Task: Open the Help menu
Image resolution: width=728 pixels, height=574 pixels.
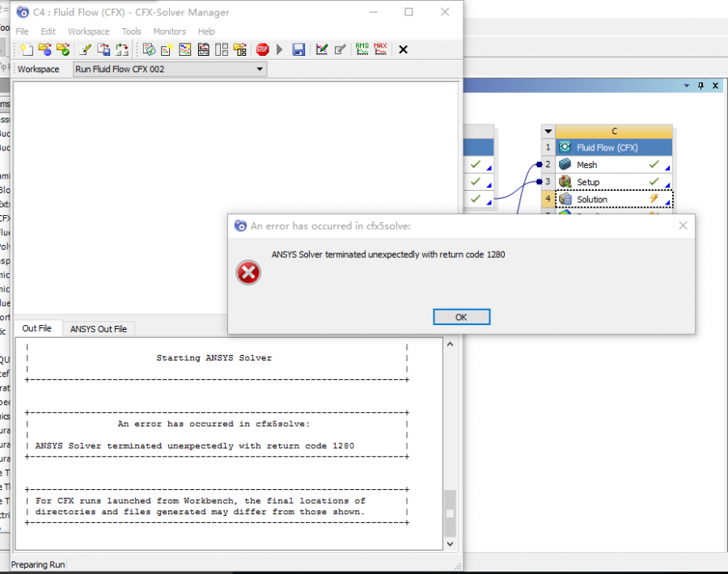Action: [x=206, y=32]
